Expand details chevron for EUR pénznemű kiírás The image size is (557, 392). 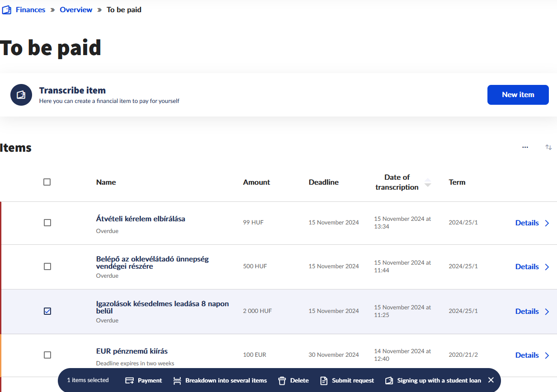click(547, 355)
